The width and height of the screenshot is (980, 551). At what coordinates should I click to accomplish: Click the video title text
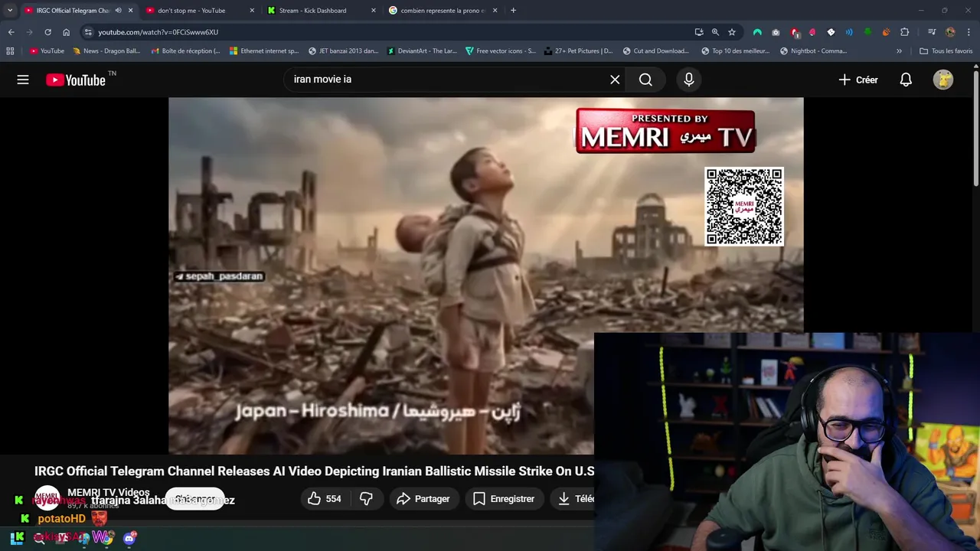tap(314, 471)
